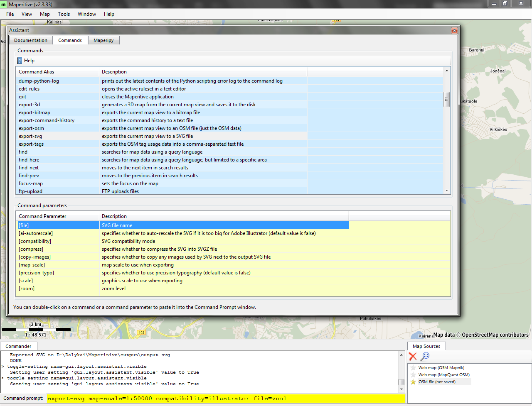Click into the Command prompt input field
The width and height of the screenshot is (532, 406).
coord(225,399)
